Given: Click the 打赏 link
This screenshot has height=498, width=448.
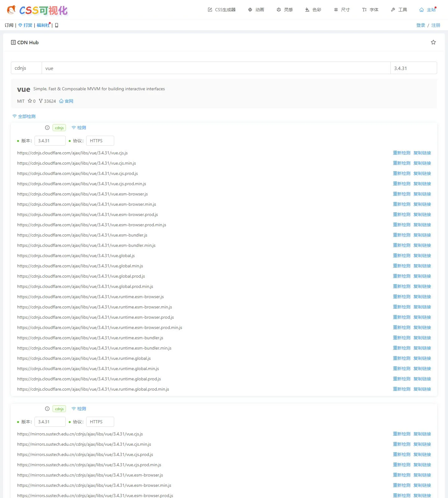Looking at the screenshot, I should tap(25, 25).
